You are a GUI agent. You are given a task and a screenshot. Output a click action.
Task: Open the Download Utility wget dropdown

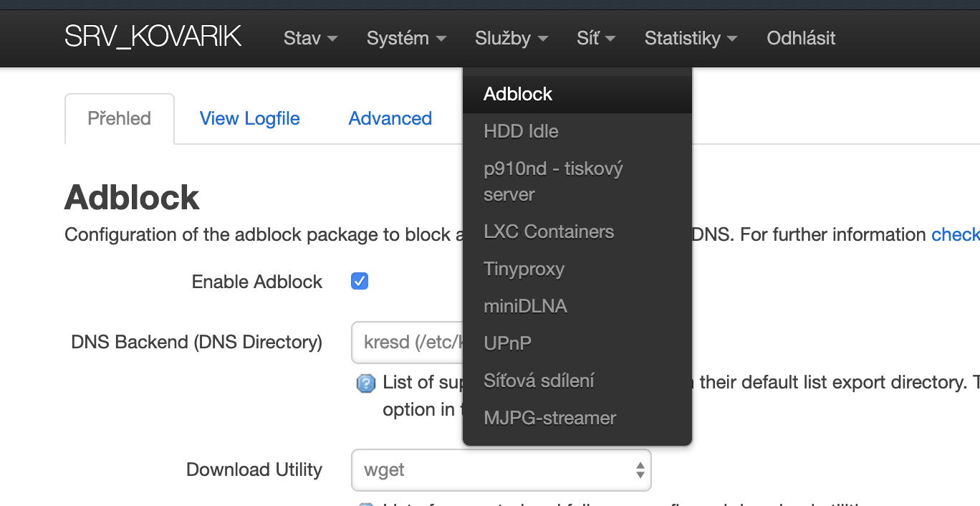(x=501, y=470)
